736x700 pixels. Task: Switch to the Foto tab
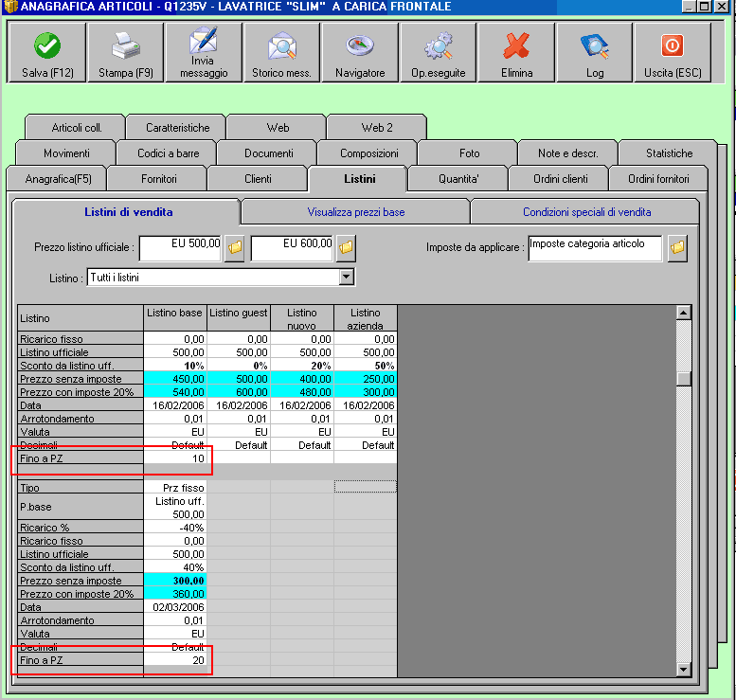point(470,153)
